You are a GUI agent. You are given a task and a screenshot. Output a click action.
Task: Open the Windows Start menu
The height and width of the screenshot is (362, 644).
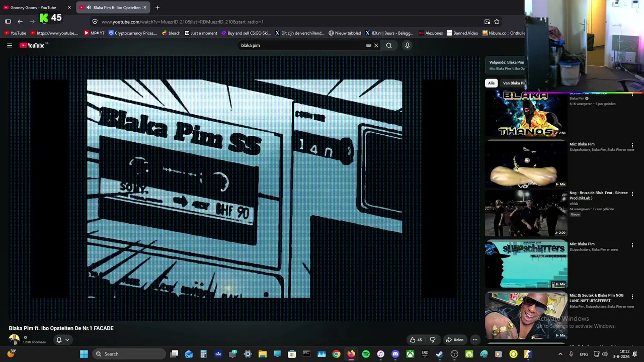coord(84,354)
